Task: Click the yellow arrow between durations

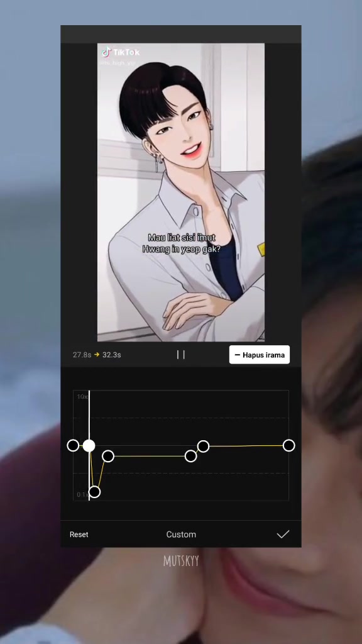Action: (97, 355)
